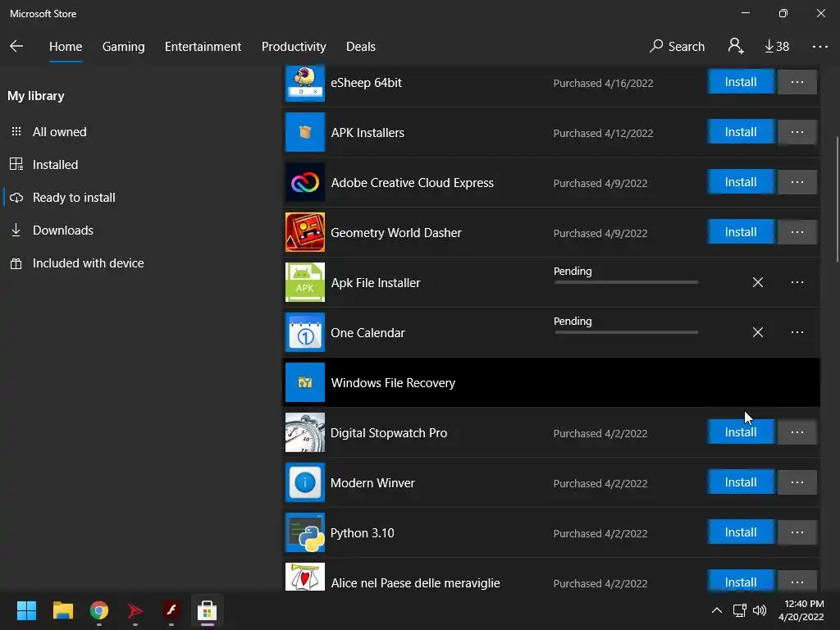Screen dimensions: 840x630
Task: Open more options for APK Installers
Action: [797, 132]
